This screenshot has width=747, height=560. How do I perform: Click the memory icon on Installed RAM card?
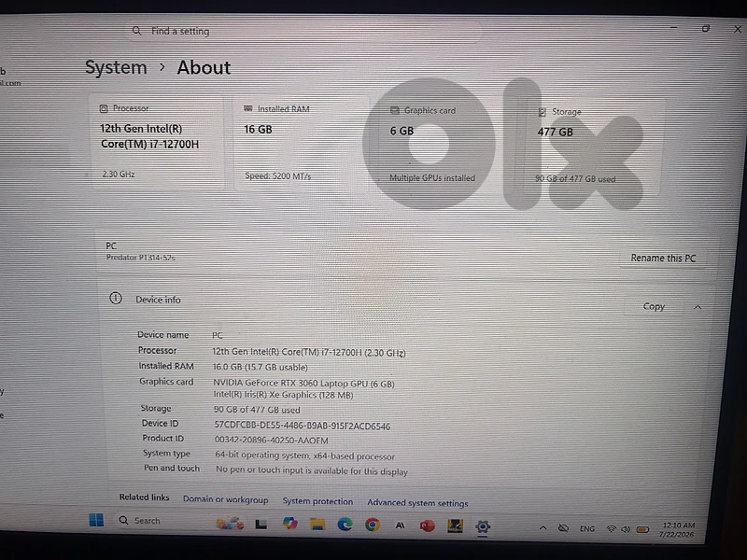pyautogui.click(x=247, y=108)
